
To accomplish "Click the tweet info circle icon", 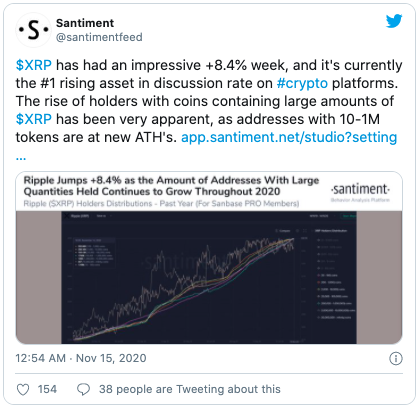I will pyautogui.click(x=396, y=358).
